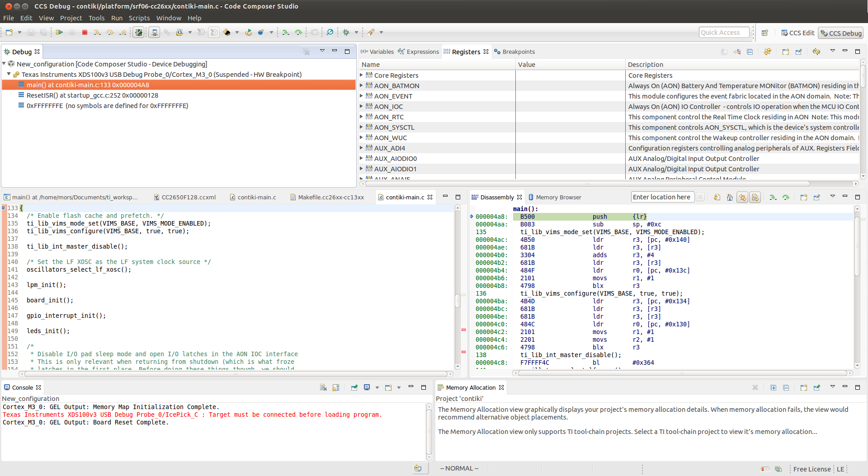Switch to the Breakpoints tab

pos(518,52)
